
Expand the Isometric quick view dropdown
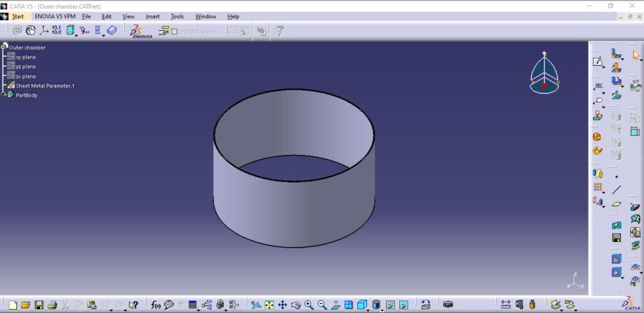367,309
